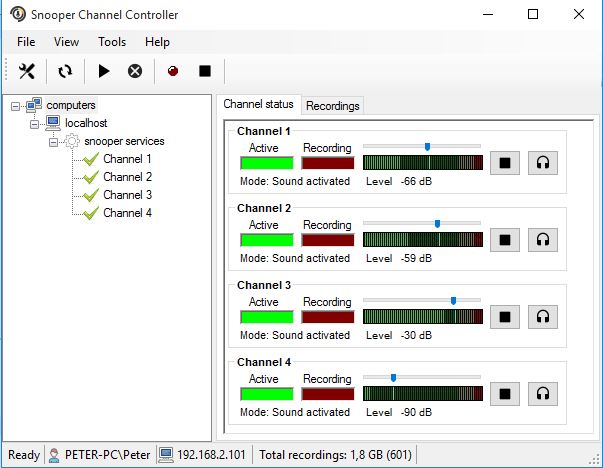Collapse the localhost tree node
Image resolution: width=603 pixels, height=468 pixels.
[34, 124]
